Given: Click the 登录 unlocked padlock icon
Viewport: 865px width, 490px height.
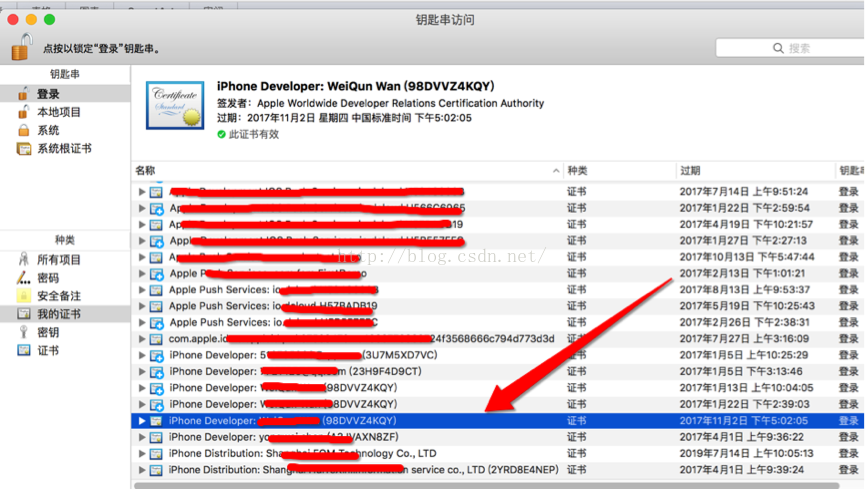Looking at the screenshot, I should tap(23, 93).
